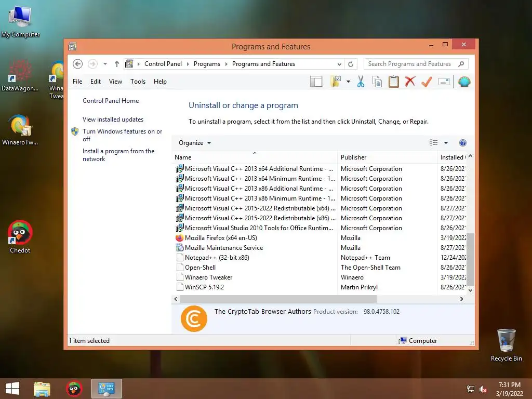This screenshot has height=399, width=532.
Task: Sort by the Installed On column header
Action: [453, 157]
